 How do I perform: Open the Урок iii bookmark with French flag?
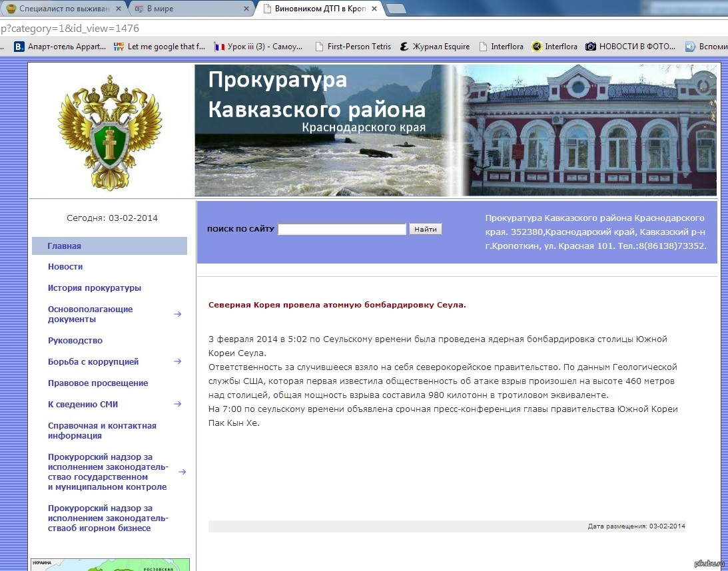point(258,47)
